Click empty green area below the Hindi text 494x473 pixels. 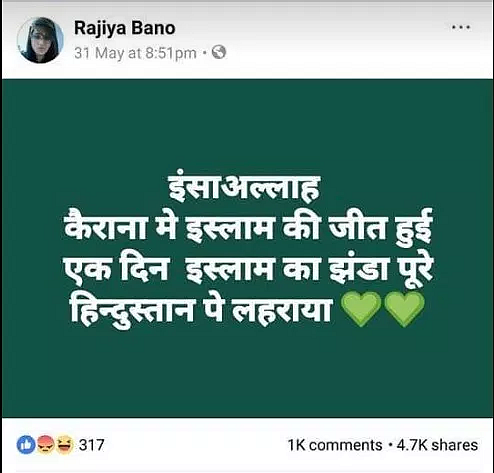tap(247, 373)
